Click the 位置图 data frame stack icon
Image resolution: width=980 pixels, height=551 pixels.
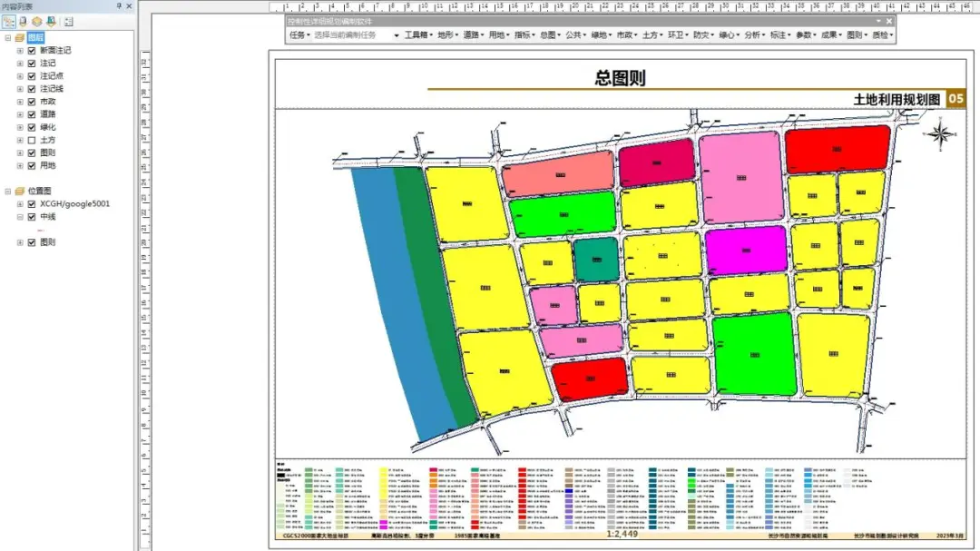click(20, 191)
